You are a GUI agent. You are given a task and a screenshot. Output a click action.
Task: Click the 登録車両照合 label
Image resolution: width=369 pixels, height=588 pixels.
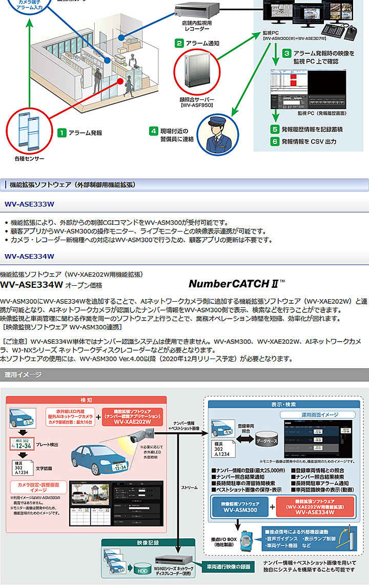246,429
